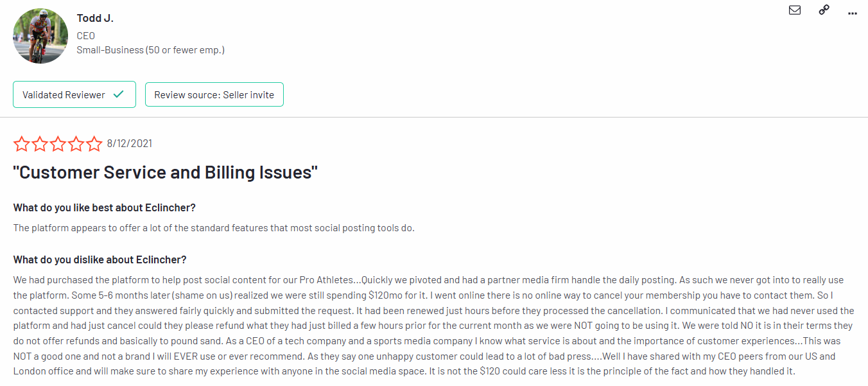Select the fifth rating star
Screen dimensions: 868x386
point(94,143)
